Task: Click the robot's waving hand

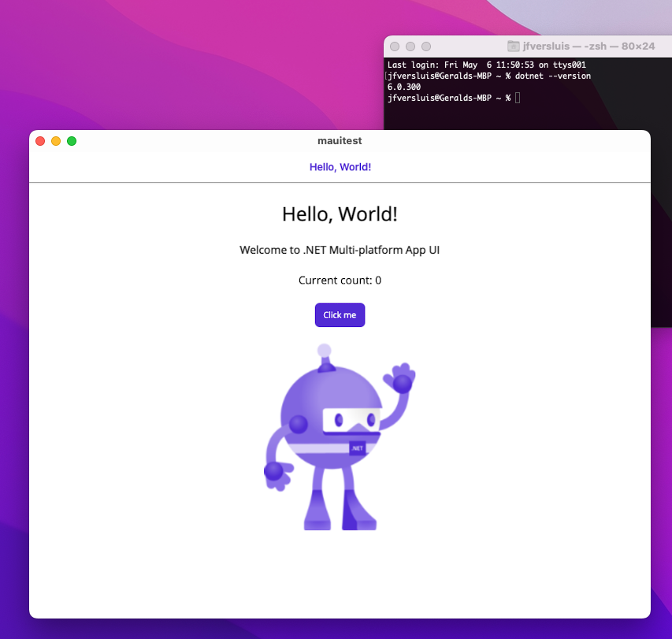Action: [403, 377]
